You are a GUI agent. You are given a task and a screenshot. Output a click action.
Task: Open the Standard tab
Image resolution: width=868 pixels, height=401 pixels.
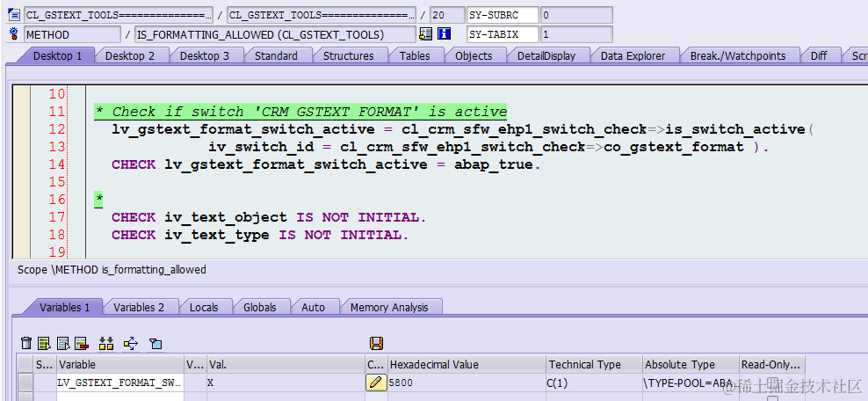[276, 56]
